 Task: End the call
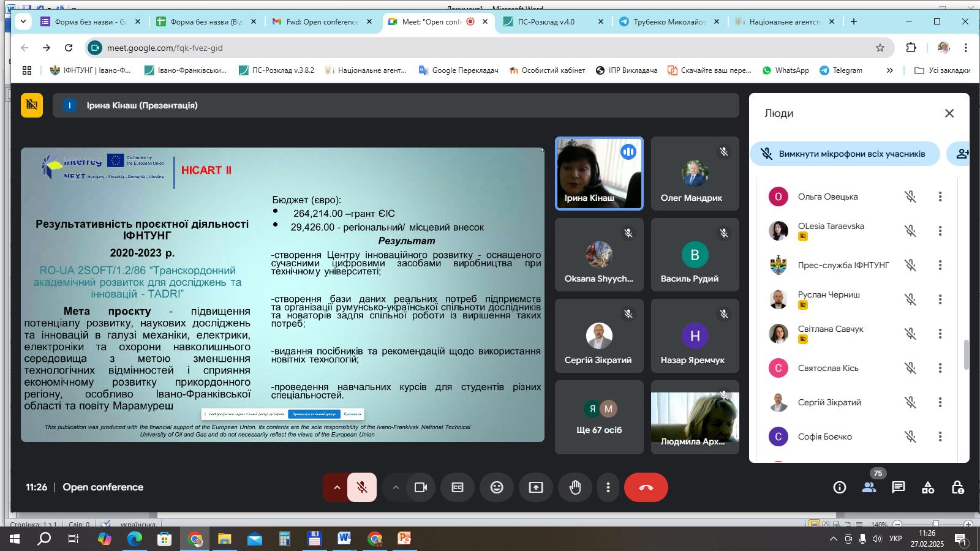coord(646,487)
